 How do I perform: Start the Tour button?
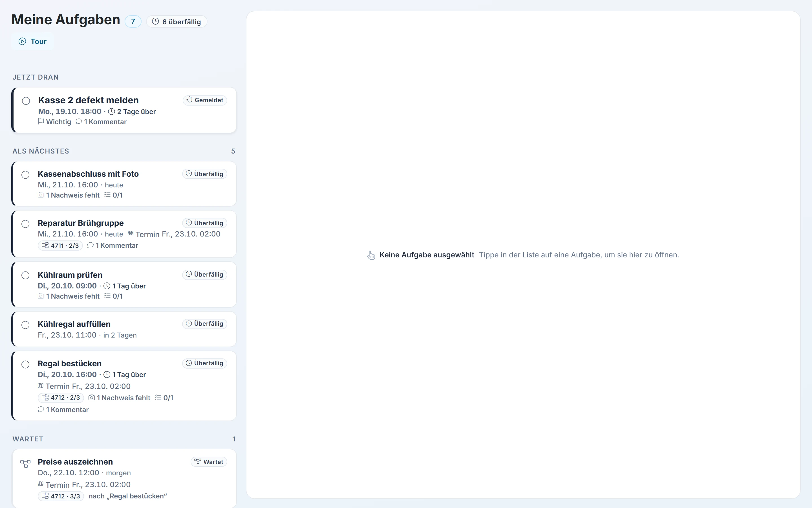click(32, 41)
